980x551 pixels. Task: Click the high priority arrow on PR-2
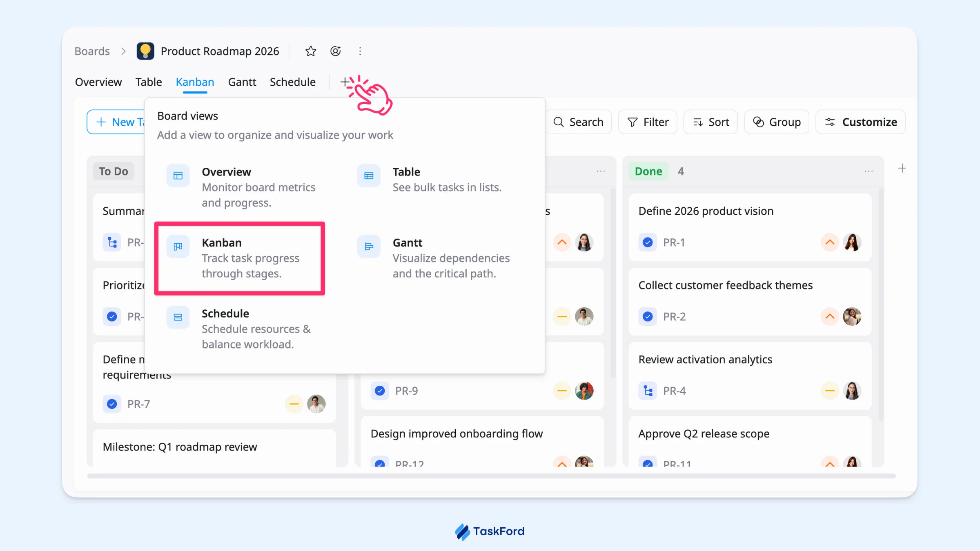tap(830, 316)
